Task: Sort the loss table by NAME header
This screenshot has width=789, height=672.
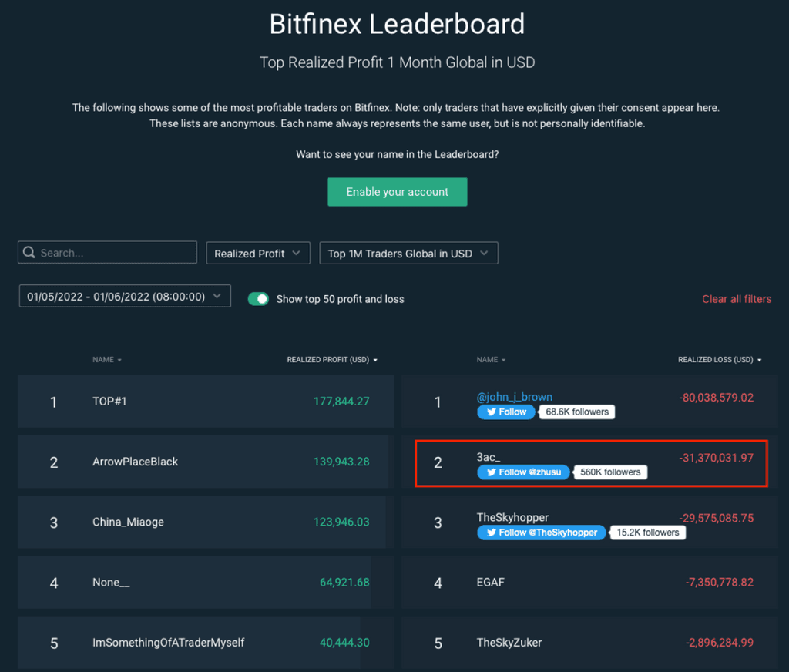Action: 491,360
